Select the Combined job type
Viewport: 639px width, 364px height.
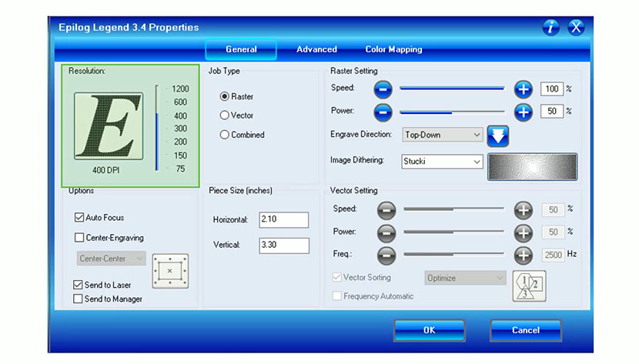(x=225, y=135)
